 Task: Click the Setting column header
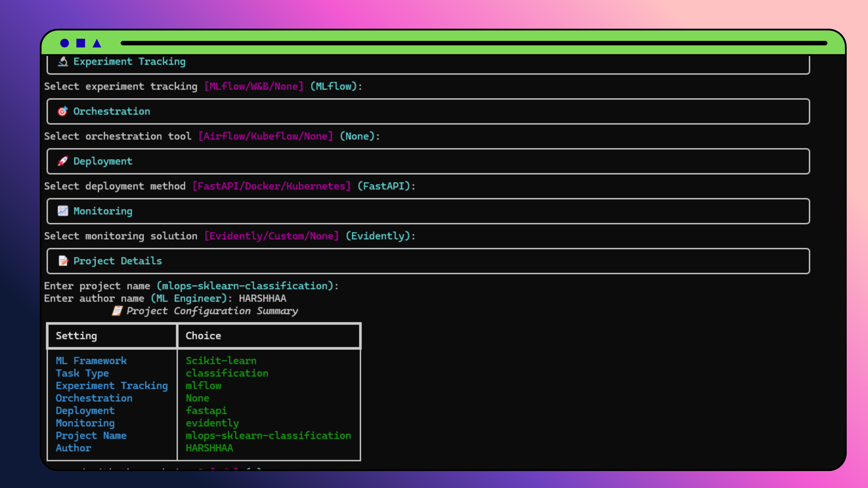coord(76,336)
